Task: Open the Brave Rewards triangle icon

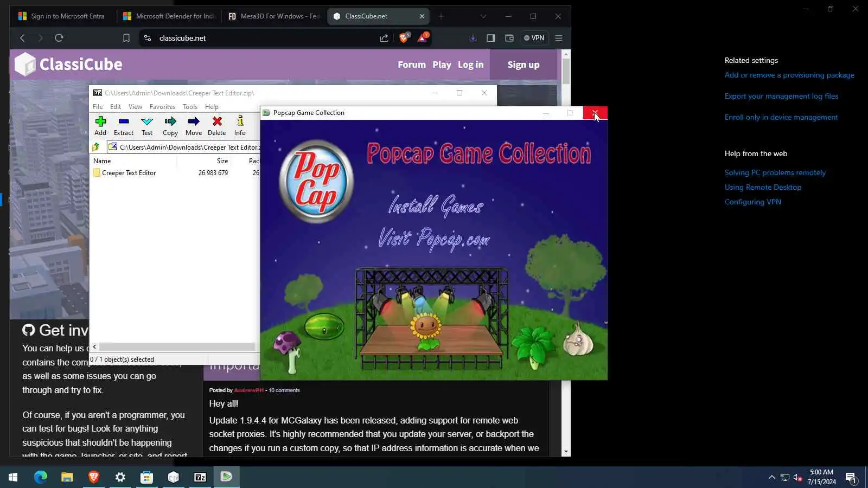Action: coord(423,37)
